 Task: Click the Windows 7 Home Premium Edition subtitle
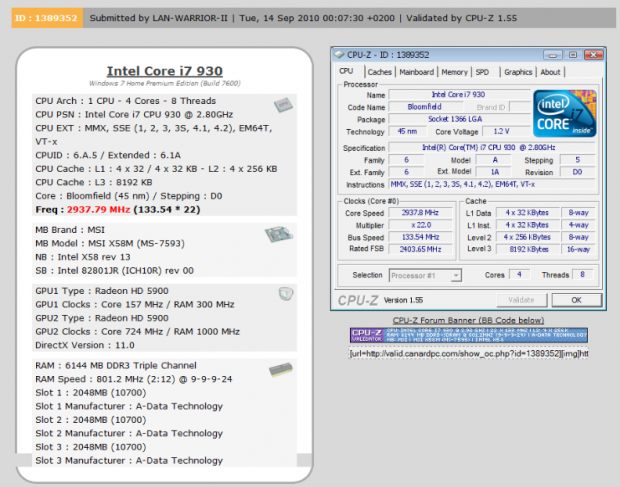164,83
